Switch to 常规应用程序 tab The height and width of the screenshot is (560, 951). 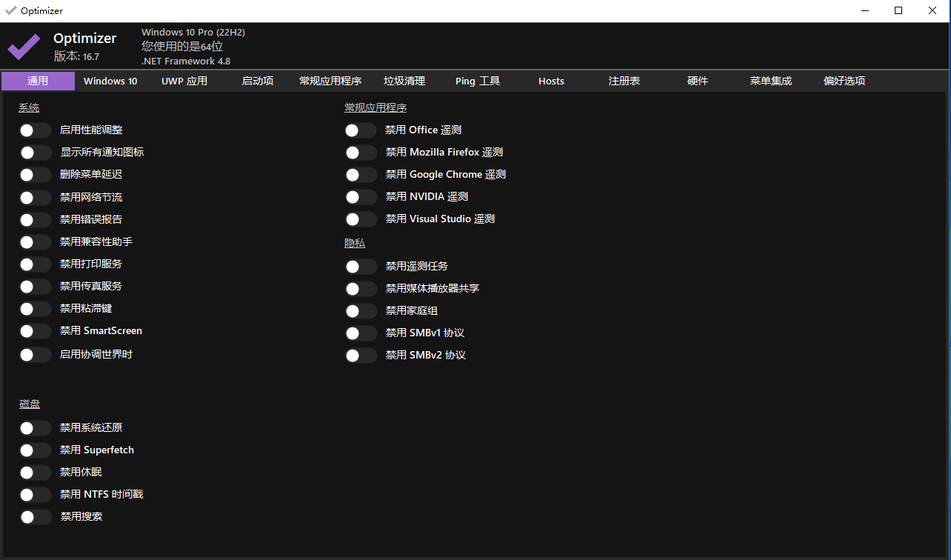click(330, 81)
